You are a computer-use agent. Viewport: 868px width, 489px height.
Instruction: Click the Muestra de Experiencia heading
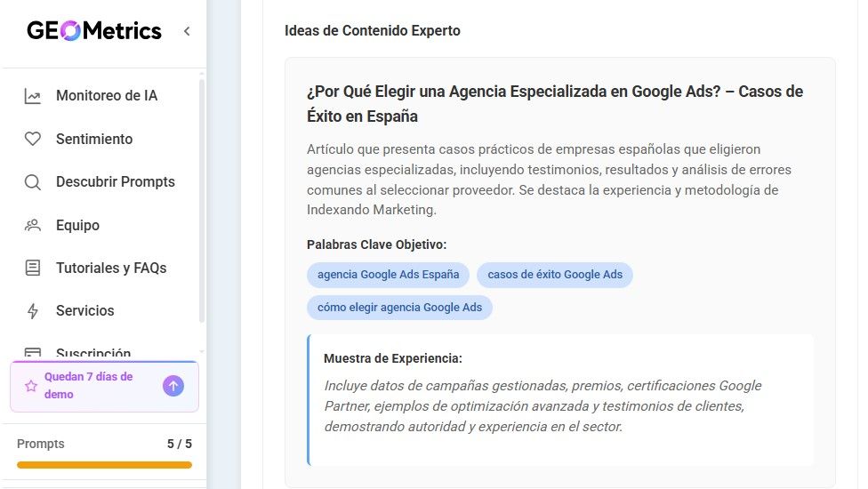coord(392,358)
